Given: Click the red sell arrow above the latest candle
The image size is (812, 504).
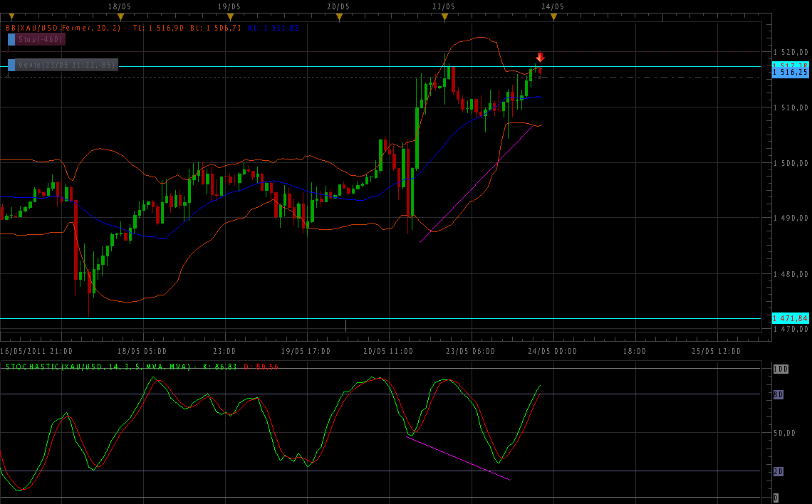Looking at the screenshot, I should coord(540,57).
